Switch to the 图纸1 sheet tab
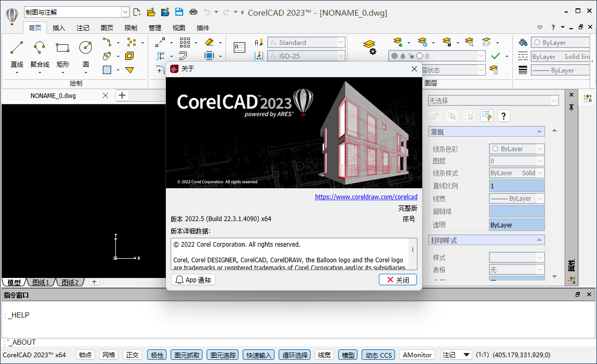Screen dimensions: 597x364 click(41, 282)
